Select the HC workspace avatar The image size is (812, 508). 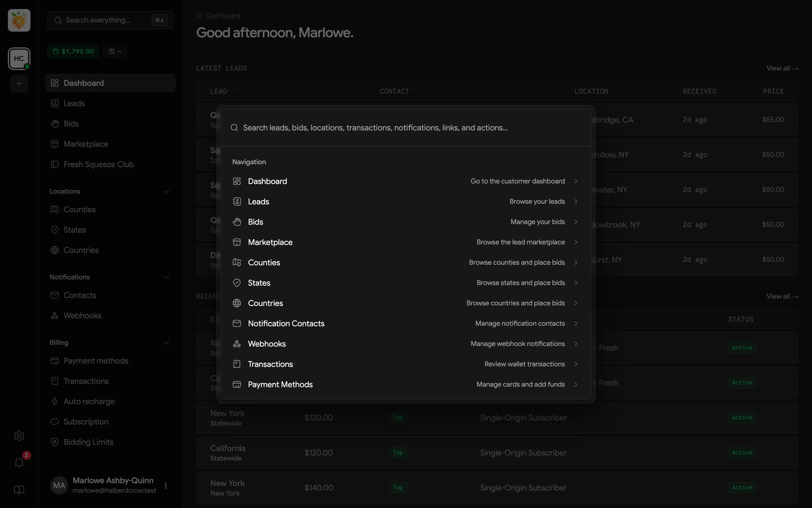tap(19, 58)
